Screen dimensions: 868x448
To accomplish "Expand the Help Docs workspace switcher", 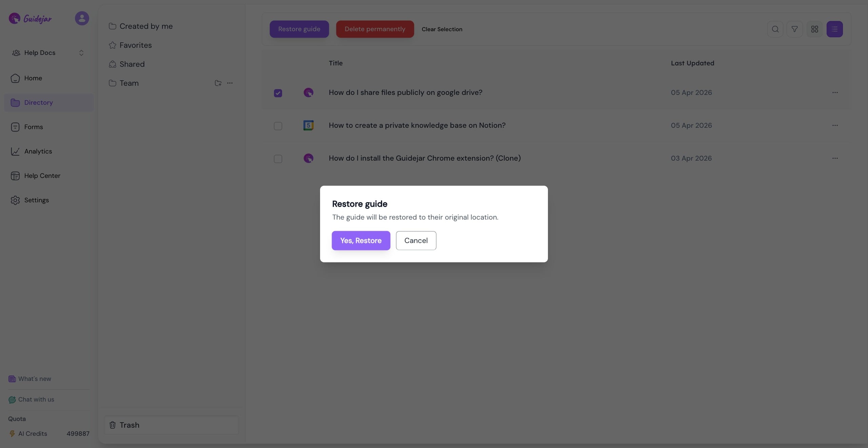I will (x=81, y=53).
